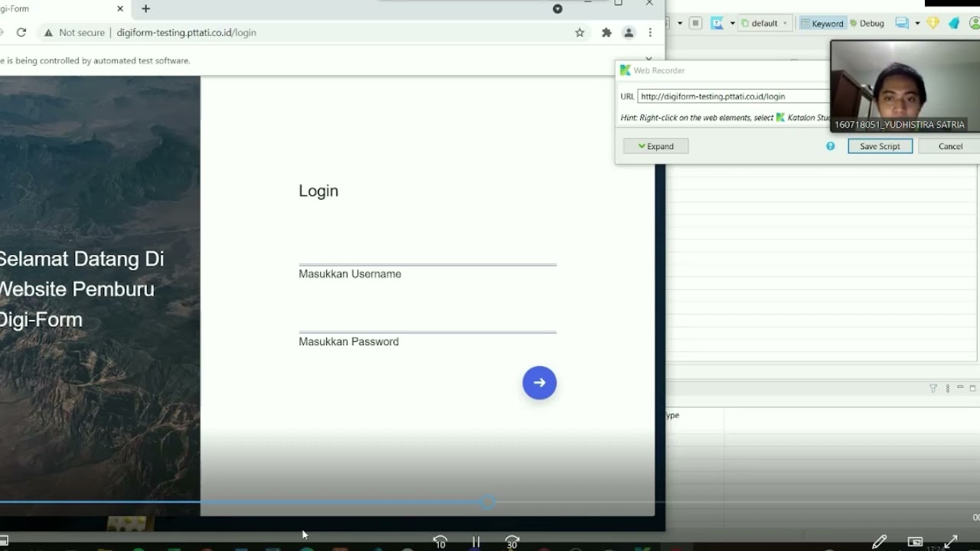980x551 pixels.
Task: Open the pencil annotate icon in player
Action: click(x=879, y=542)
